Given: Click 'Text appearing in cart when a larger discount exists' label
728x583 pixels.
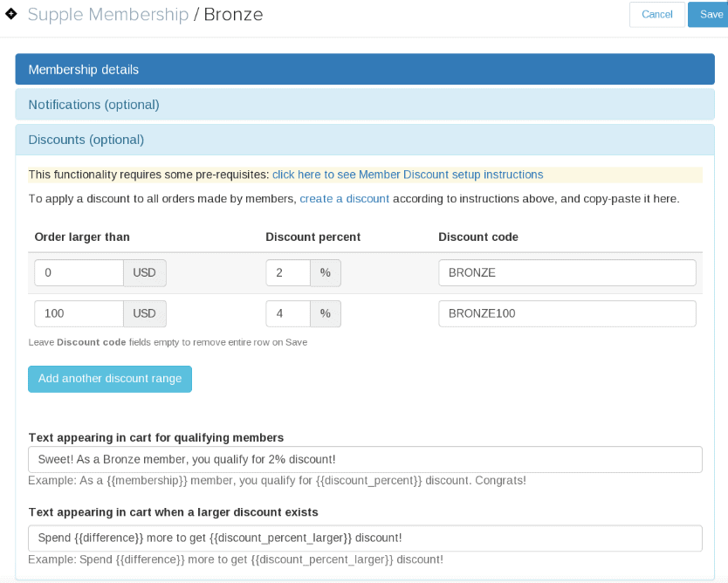Looking at the screenshot, I should click(x=173, y=512).
